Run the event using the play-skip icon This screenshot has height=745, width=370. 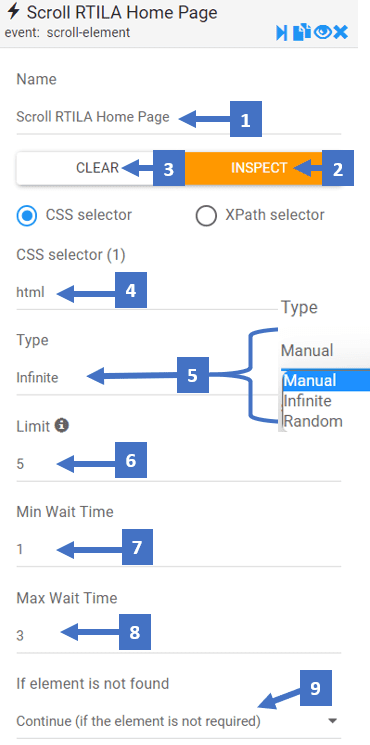pos(282,33)
